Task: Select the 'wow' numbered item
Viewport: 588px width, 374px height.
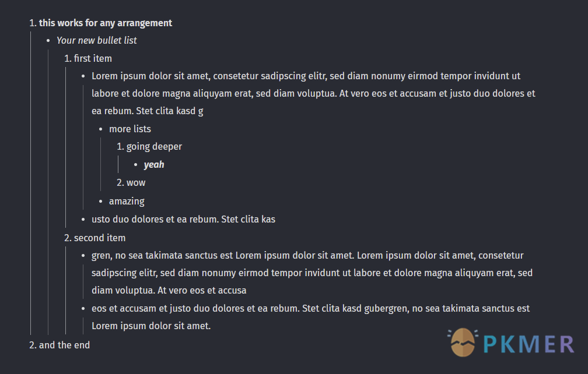Action: tap(136, 183)
